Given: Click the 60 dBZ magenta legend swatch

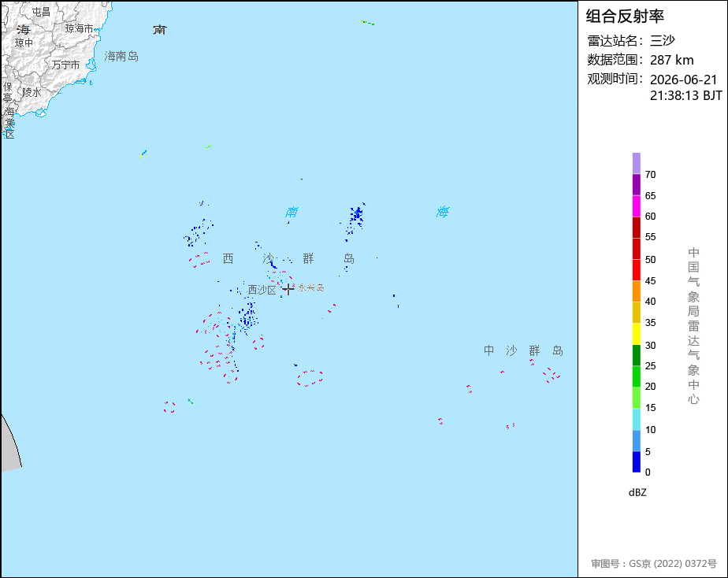Looking at the screenshot, I should (x=637, y=206).
